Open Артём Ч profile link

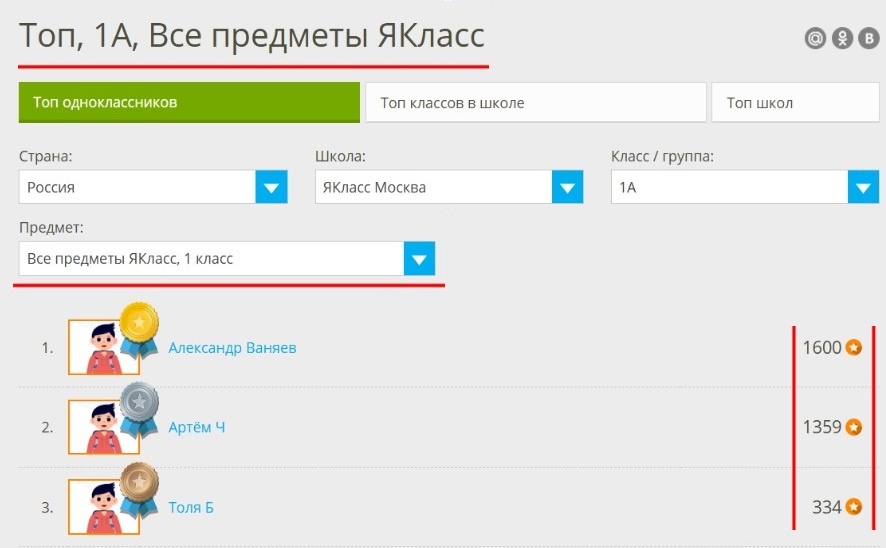[197, 428]
